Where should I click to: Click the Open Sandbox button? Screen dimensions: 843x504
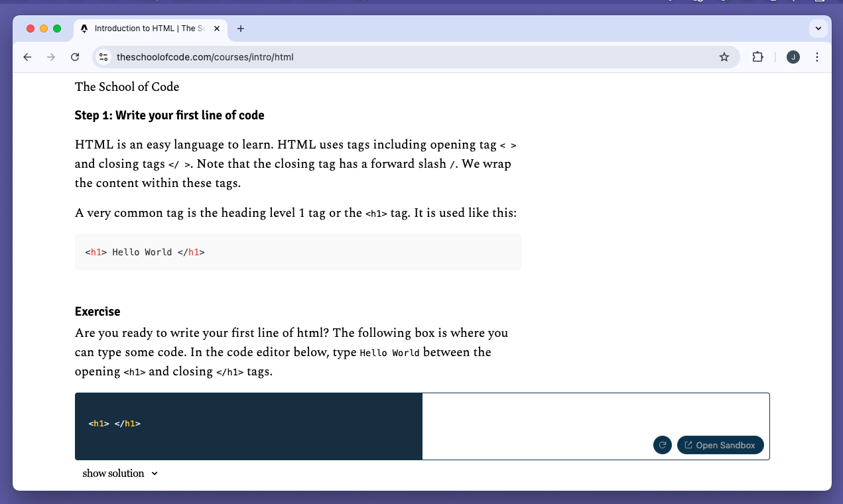coord(720,445)
